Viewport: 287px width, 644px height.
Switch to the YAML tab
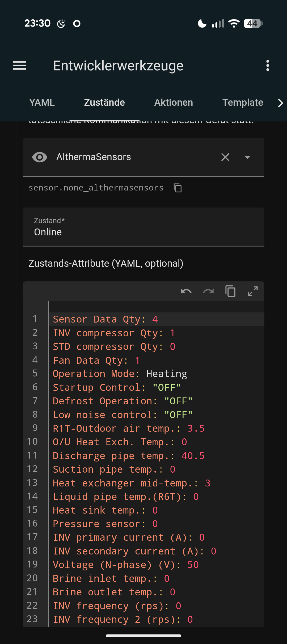point(42,103)
